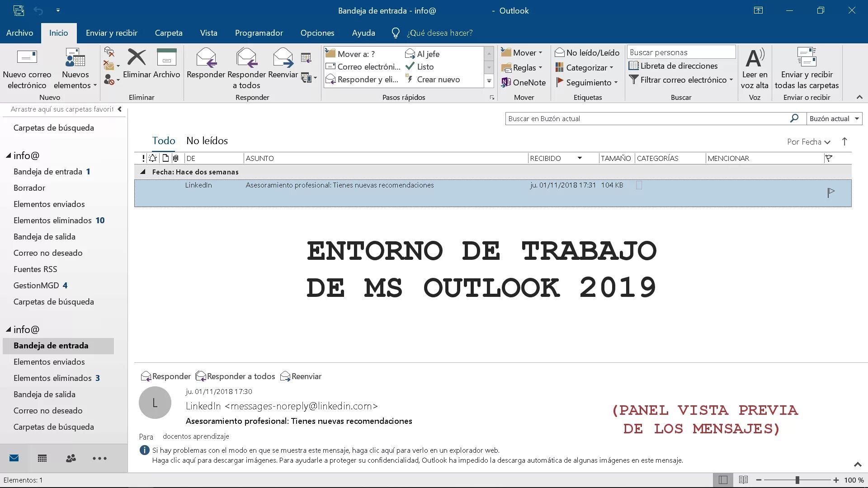Open the calendar view in bottom navigation
The width and height of the screenshot is (868, 488).
[42, 458]
